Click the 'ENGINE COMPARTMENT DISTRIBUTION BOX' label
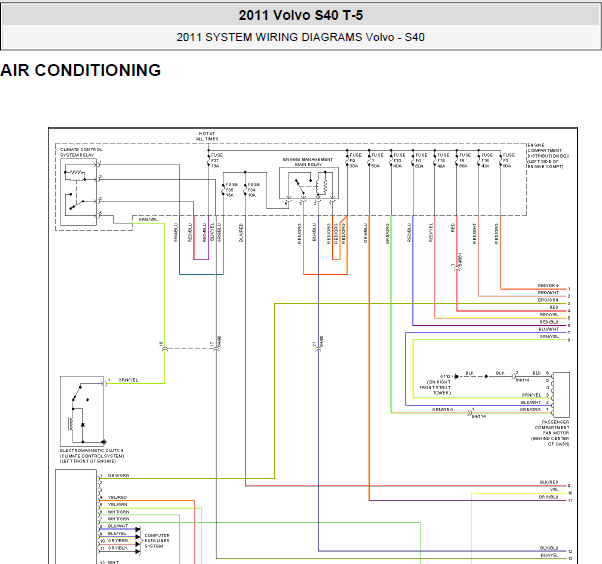Image resolution: width=602 pixels, height=564 pixels. pyautogui.click(x=548, y=156)
